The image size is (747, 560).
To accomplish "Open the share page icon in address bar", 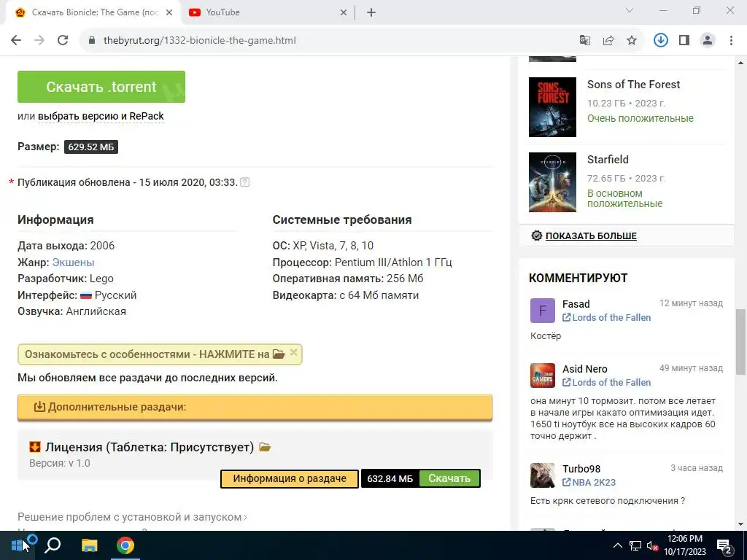I will coord(608,41).
